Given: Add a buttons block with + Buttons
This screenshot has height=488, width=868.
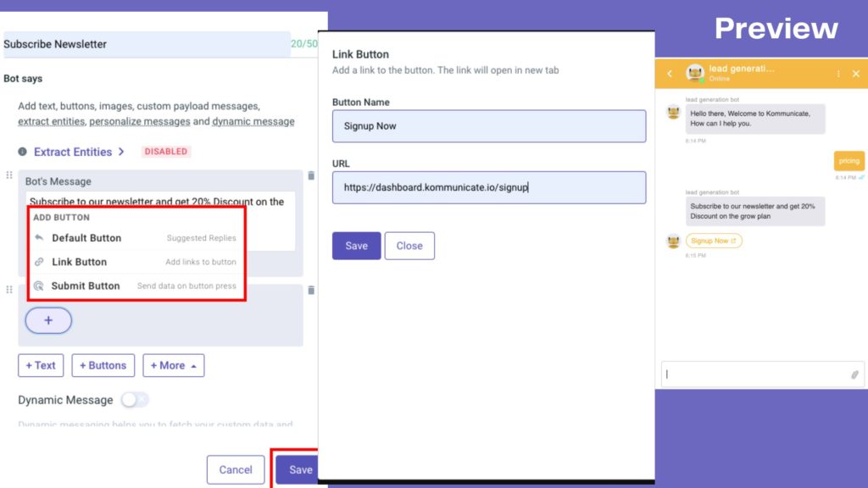Looking at the screenshot, I should (103, 365).
